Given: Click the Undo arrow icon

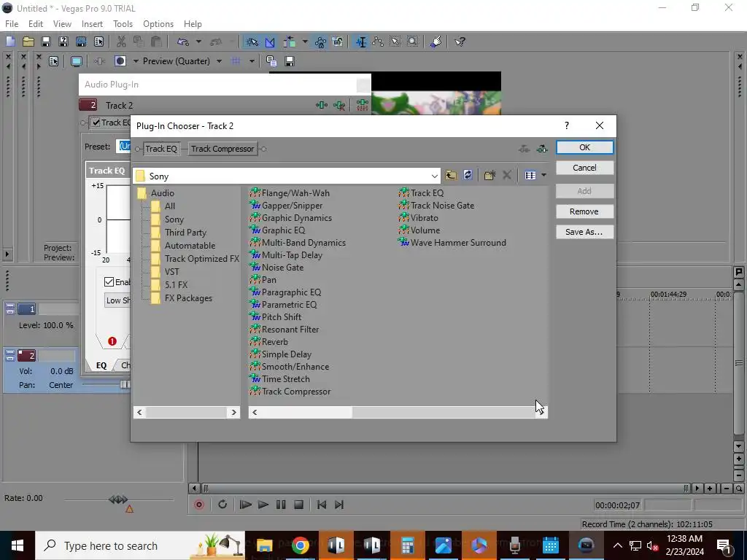Looking at the screenshot, I should 183,42.
